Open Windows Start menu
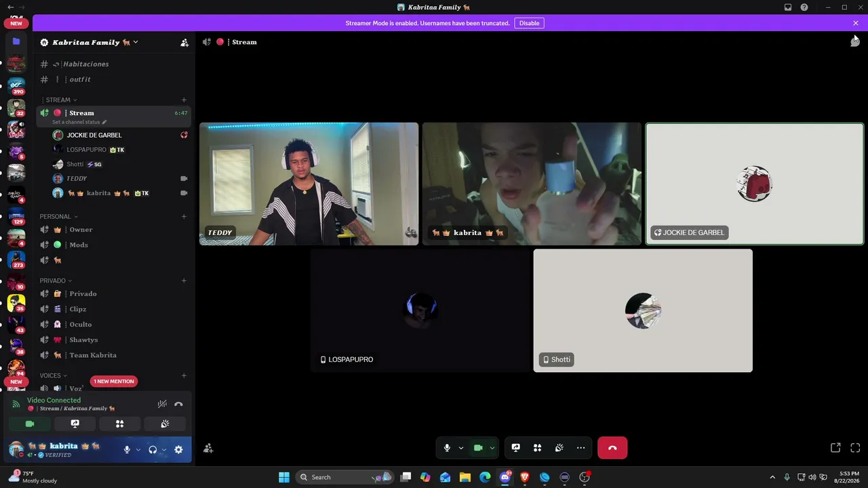Image resolution: width=868 pixels, height=488 pixels. (x=284, y=477)
